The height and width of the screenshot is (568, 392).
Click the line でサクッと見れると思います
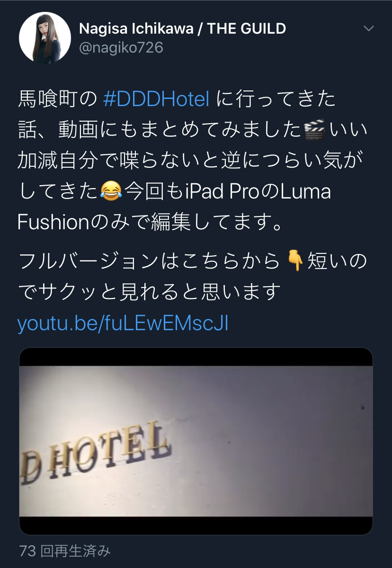pyautogui.click(x=150, y=292)
